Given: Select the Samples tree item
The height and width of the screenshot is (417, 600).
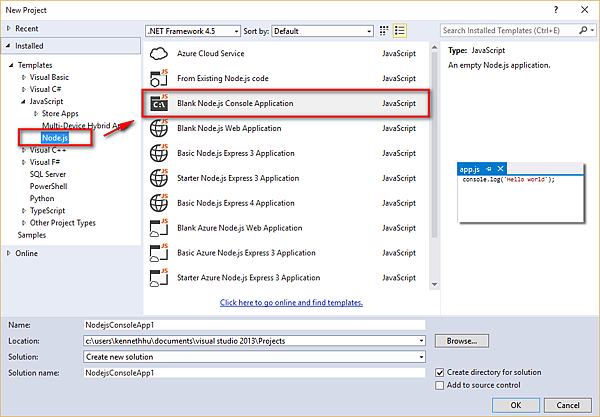Looking at the screenshot, I should (x=32, y=235).
